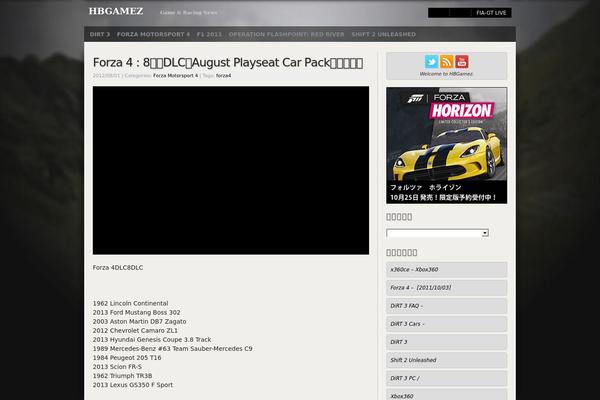Image resolution: width=600 pixels, height=400 pixels.
Task: Click the August Playseat Car Pack article title
Action: pos(228,62)
